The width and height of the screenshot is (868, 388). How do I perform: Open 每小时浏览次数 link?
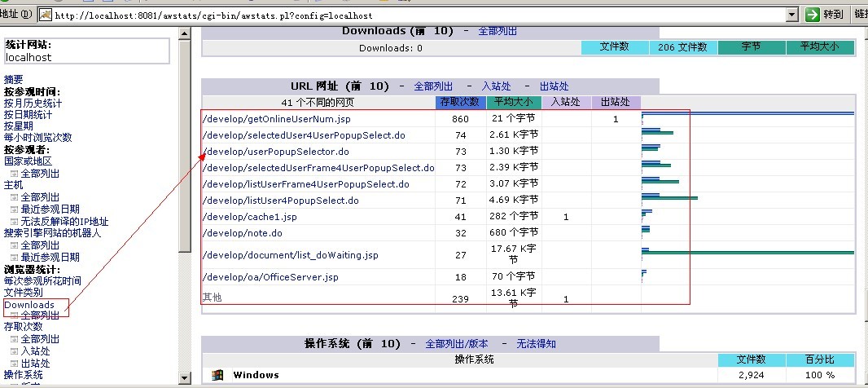point(37,138)
